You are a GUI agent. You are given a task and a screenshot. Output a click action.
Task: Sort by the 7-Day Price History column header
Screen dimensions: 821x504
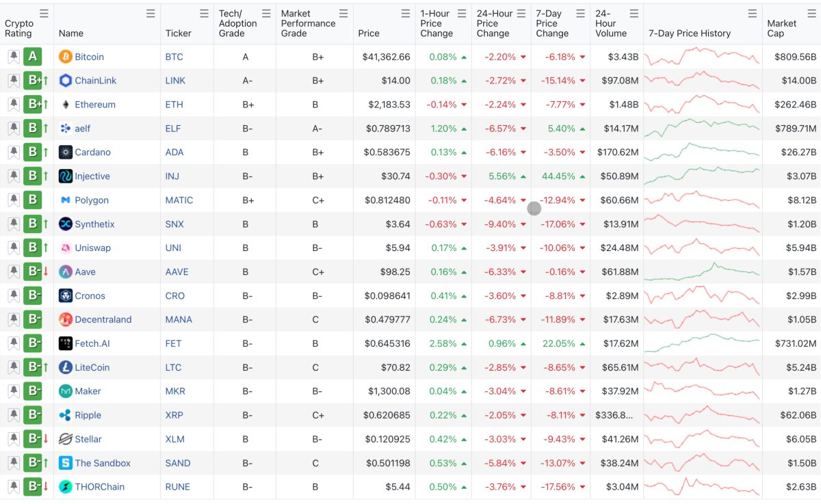coord(690,33)
